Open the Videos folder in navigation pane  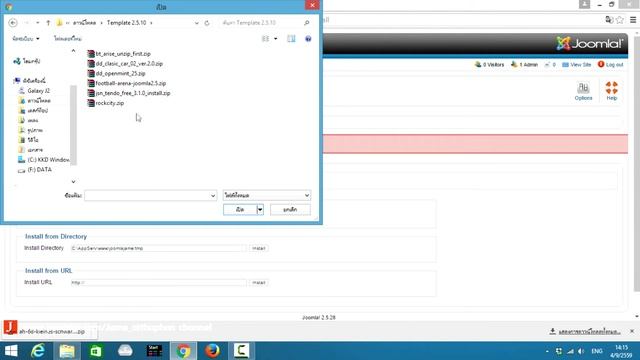click(29, 140)
